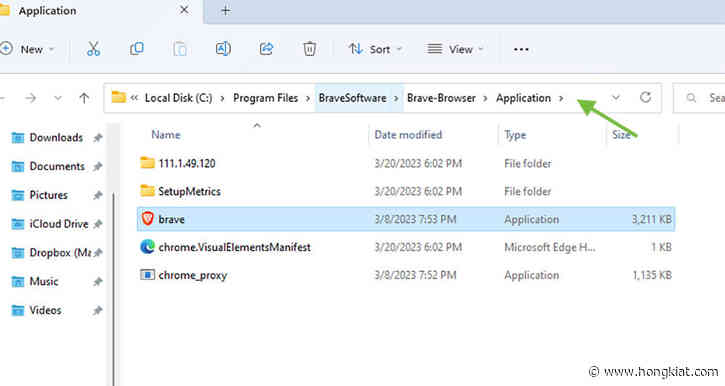Select chrome.VisualElementsManifest file name
The image size is (725, 386).
pyautogui.click(x=234, y=247)
